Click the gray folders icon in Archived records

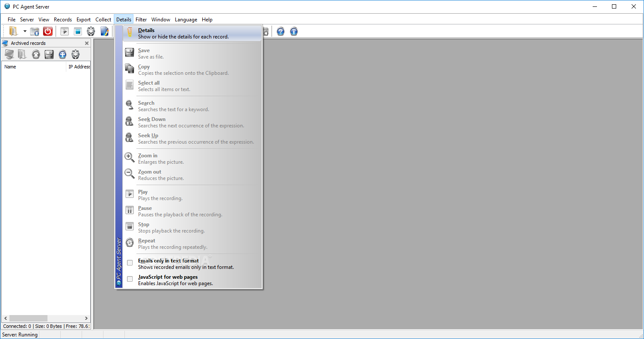22,54
